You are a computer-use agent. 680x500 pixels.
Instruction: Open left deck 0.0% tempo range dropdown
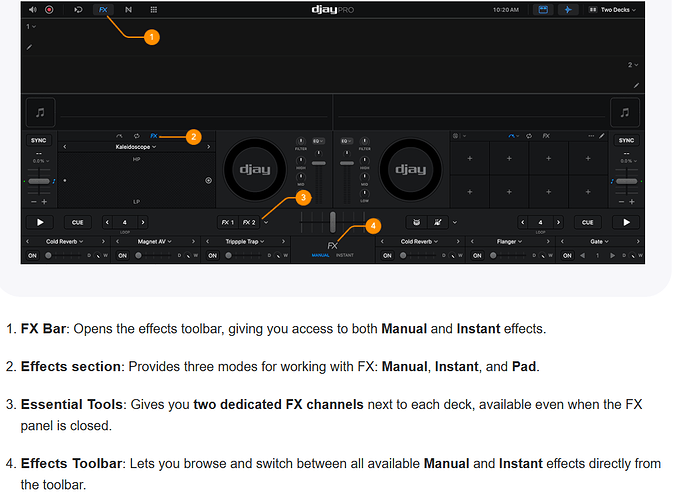(x=41, y=161)
